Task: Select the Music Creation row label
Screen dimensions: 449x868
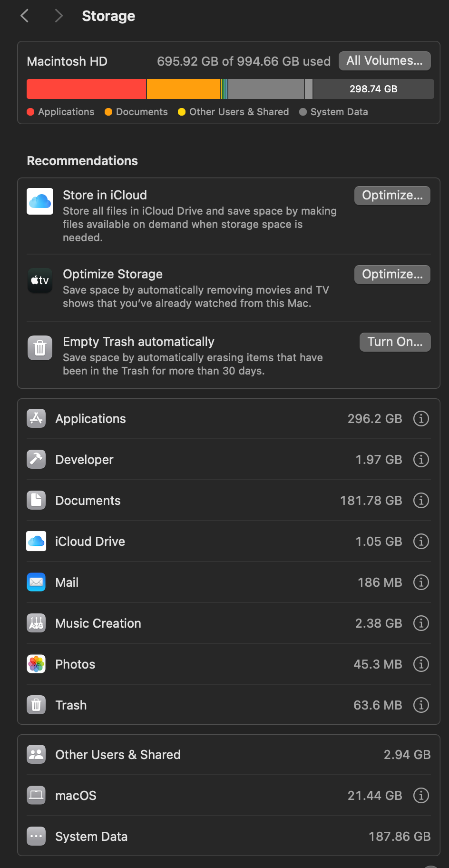Action: pyautogui.click(x=98, y=623)
